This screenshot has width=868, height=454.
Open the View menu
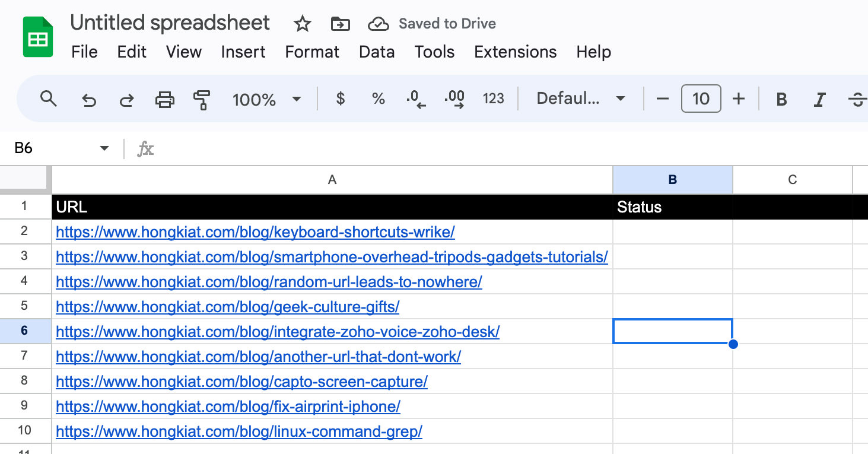pos(184,52)
